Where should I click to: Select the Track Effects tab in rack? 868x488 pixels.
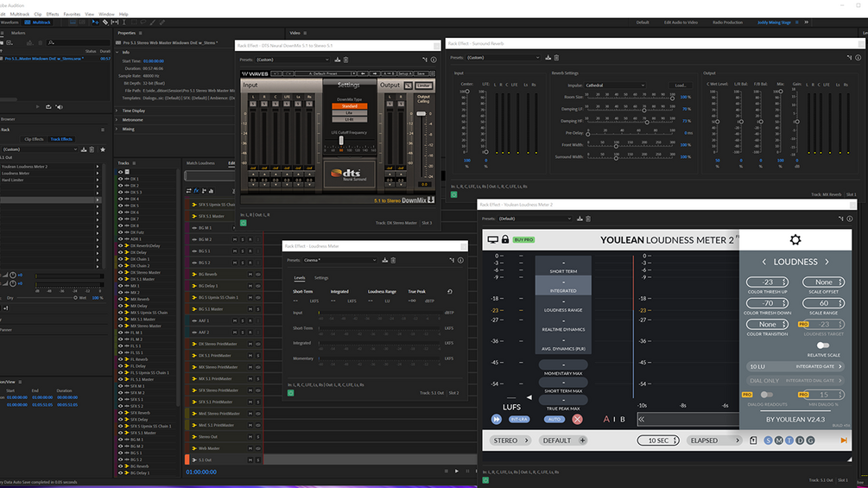point(61,139)
